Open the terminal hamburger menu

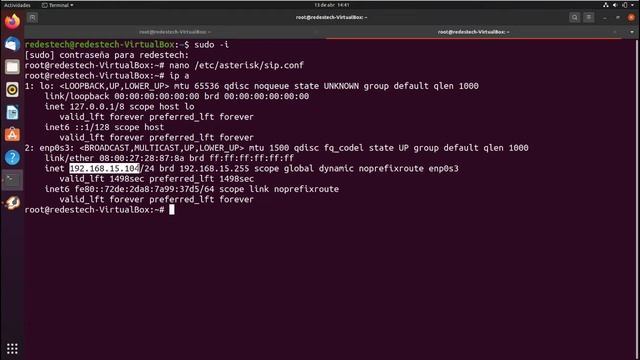(x=589, y=18)
